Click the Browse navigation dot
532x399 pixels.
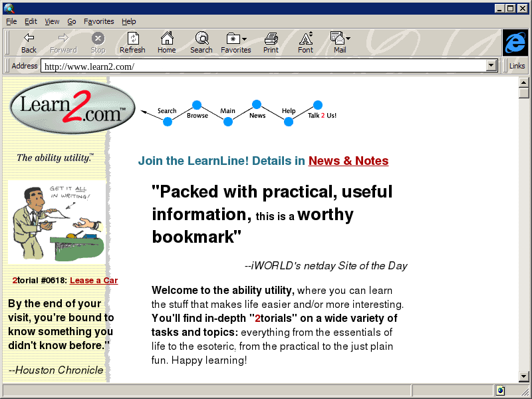[197, 105]
